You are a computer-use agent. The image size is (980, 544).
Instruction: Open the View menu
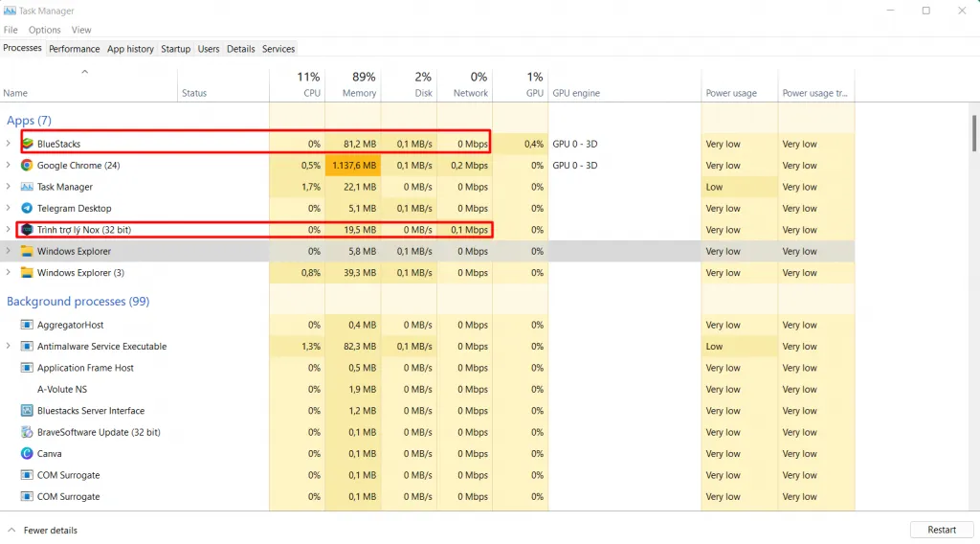[x=81, y=30]
